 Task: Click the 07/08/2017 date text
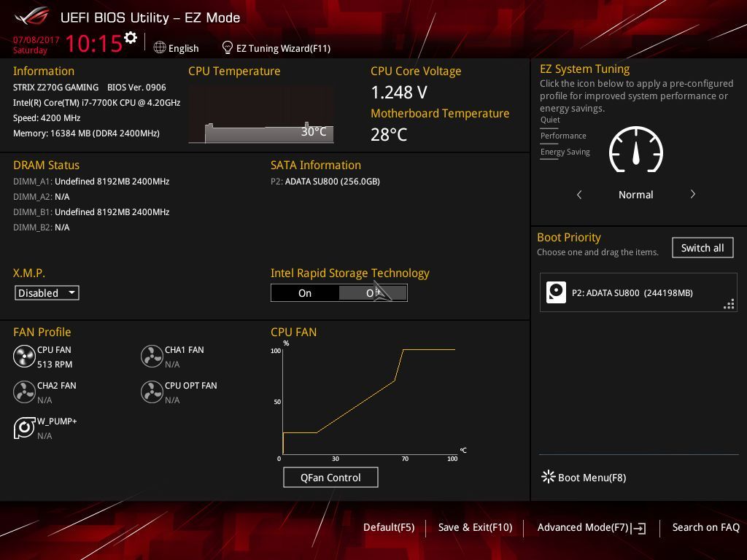36,39
